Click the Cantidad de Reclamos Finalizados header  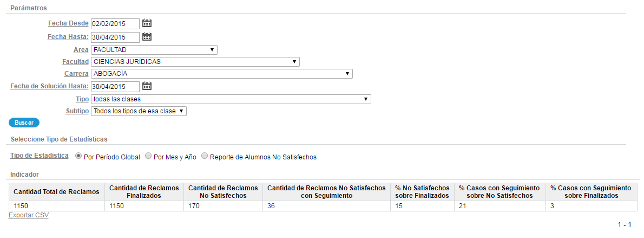pos(144,192)
